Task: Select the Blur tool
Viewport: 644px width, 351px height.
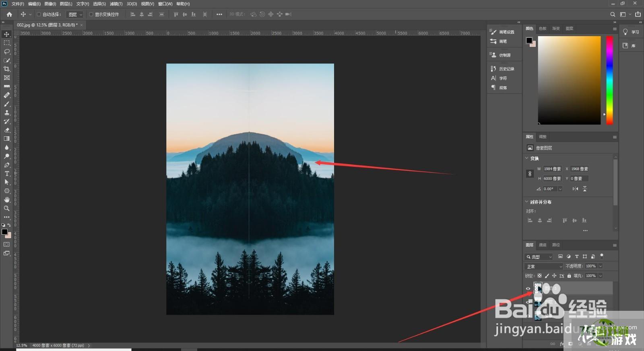Action: click(7, 148)
